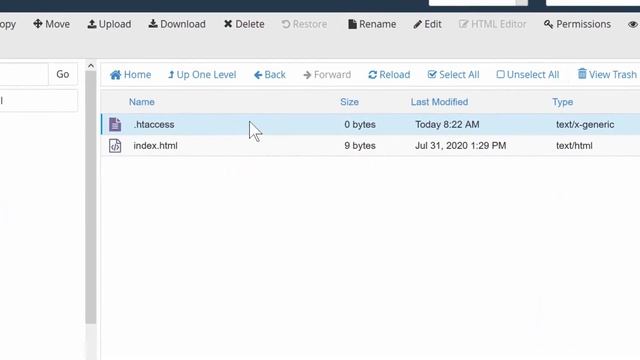This screenshot has height=360, width=640.
Task: Rename the selected file
Action: pos(372,24)
